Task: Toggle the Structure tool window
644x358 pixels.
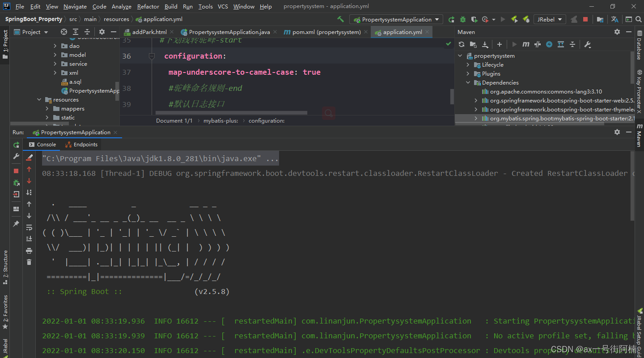Action: click(5, 268)
